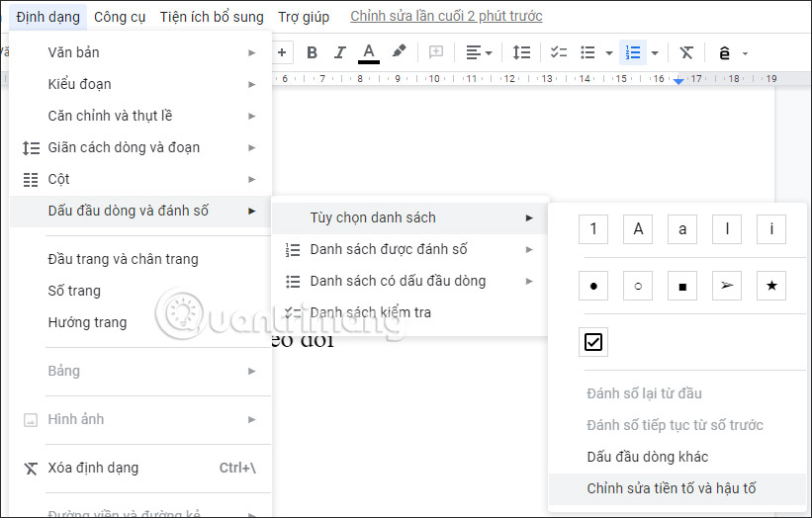This screenshot has width=812, height=518.
Task: Choose lowercase 'a' list style
Action: click(682, 228)
